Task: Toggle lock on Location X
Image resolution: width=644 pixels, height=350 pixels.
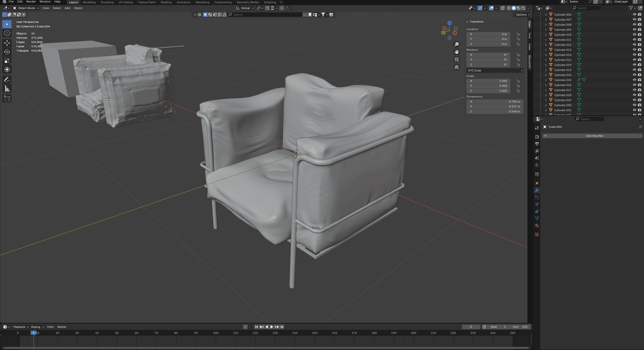Action: point(518,34)
